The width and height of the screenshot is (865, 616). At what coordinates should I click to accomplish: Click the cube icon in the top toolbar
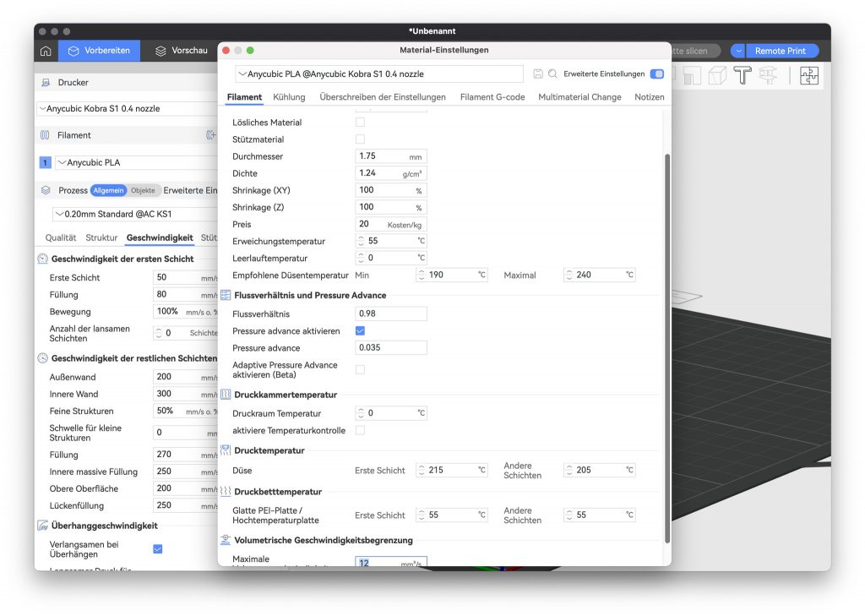717,76
